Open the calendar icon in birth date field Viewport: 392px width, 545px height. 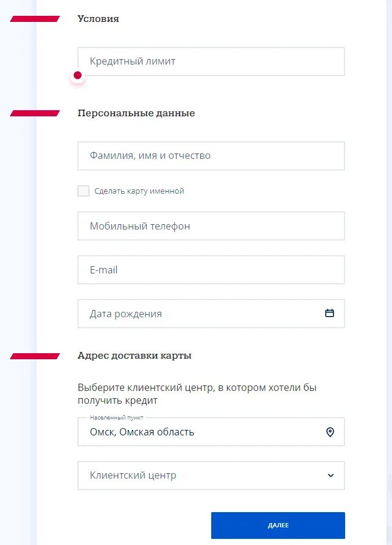pos(329,314)
